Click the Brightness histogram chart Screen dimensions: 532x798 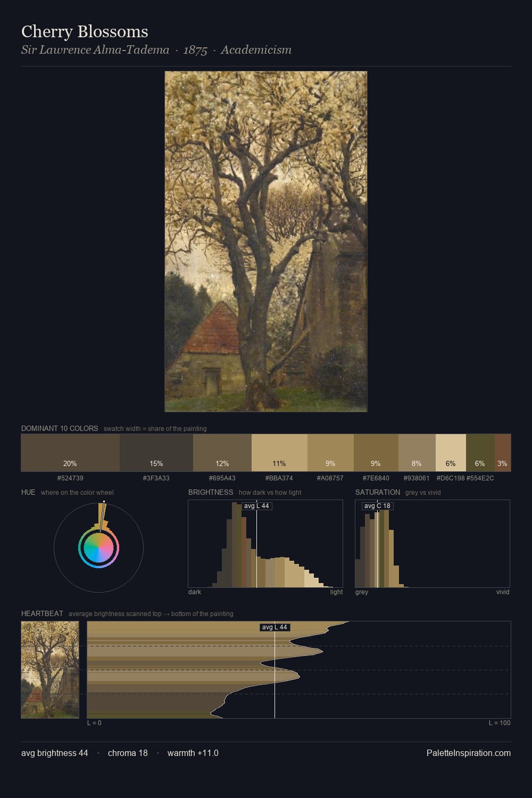(x=265, y=544)
